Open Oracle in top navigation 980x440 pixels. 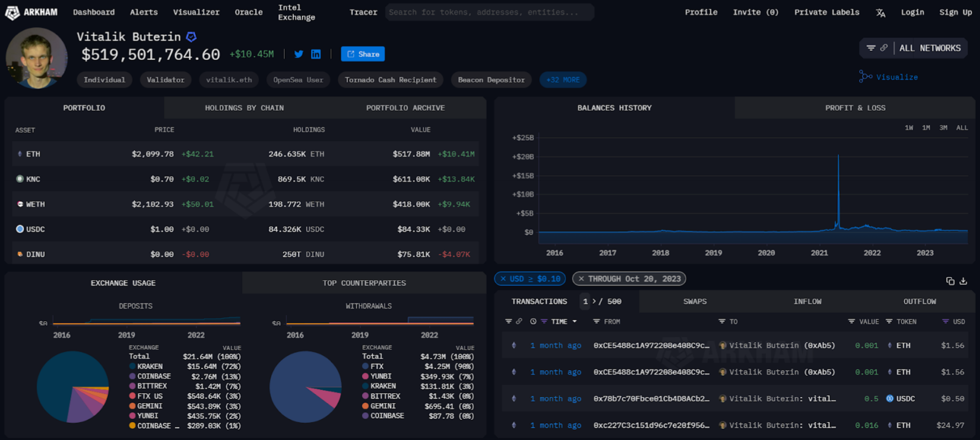click(248, 12)
